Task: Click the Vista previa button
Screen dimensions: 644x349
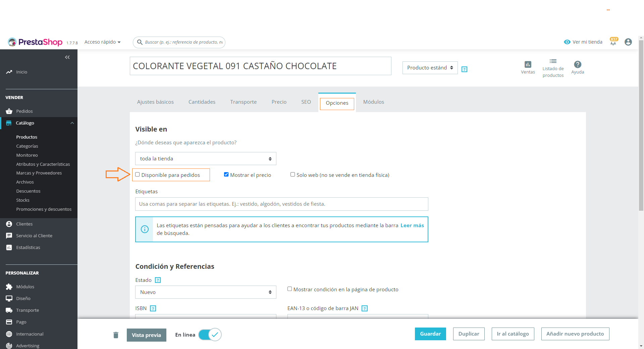Action: [x=146, y=335]
